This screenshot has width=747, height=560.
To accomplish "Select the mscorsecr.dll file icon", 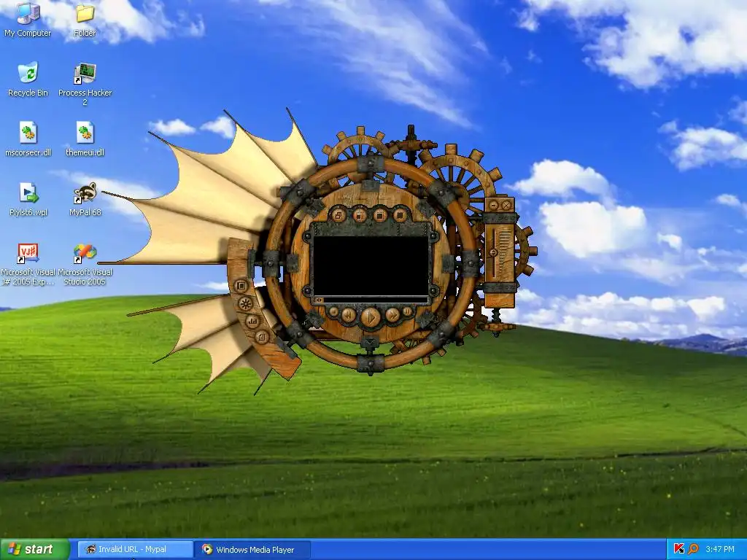I will [x=28, y=139].
